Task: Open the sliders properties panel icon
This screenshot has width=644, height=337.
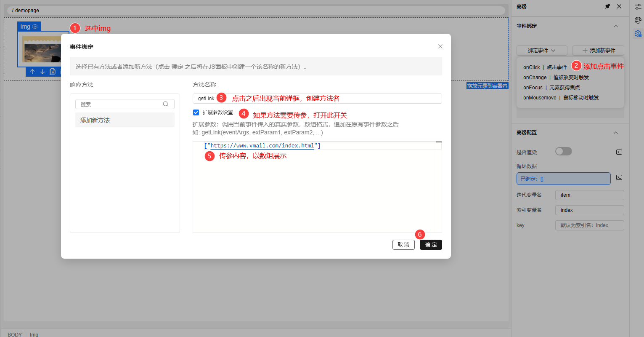Action: point(638,7)
